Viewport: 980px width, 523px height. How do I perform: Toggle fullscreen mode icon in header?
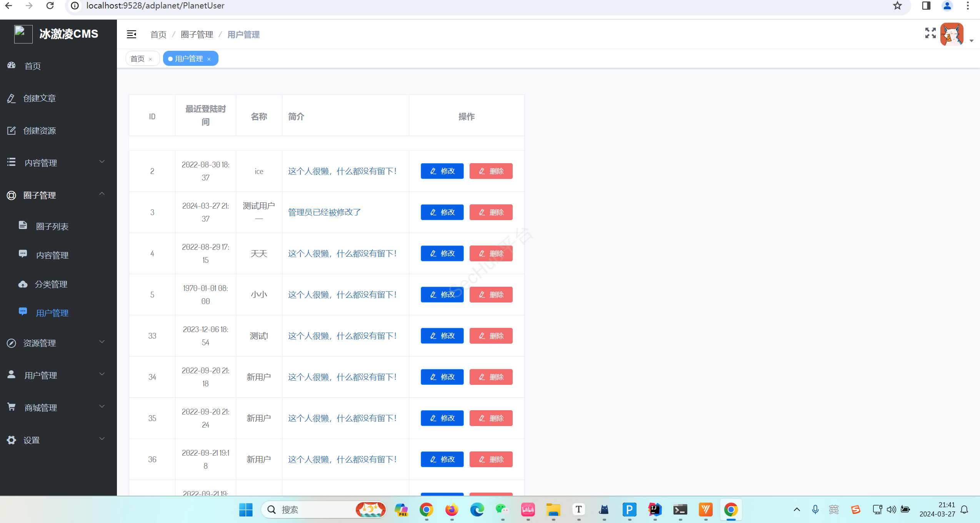(x=930, y=33)
